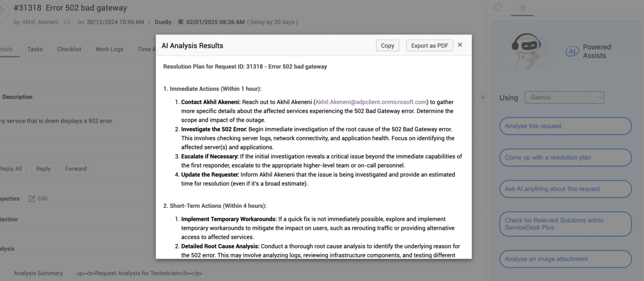The width and height of the screenshot is (644, 281).
Task: Click the AI assistant robot tab icon
Action: click(522, 8)
